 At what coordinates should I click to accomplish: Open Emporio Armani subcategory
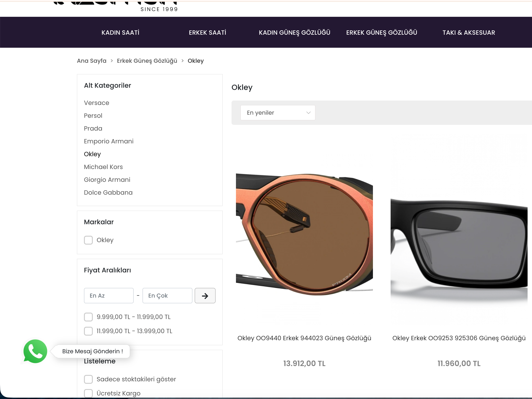pos(109,141)
